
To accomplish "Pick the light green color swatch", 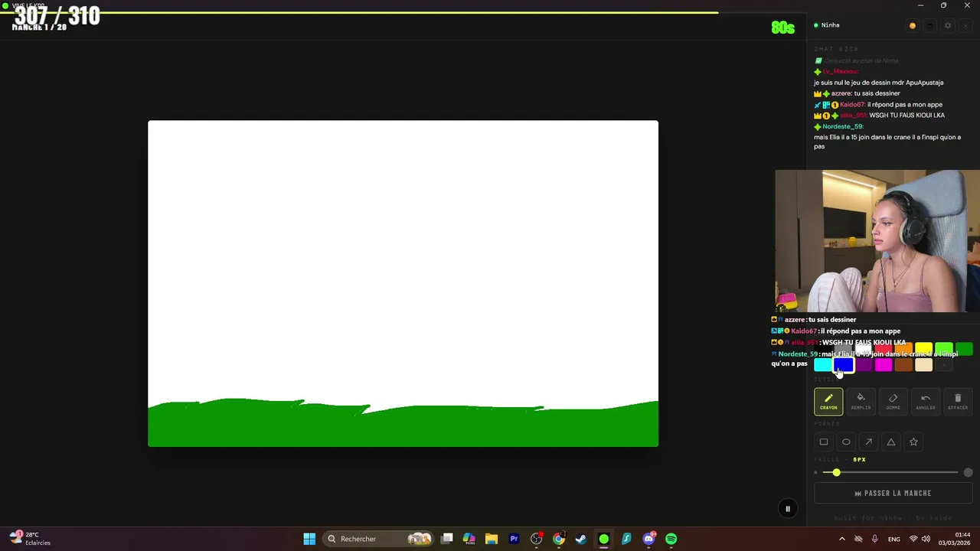I will click(943, 350).
